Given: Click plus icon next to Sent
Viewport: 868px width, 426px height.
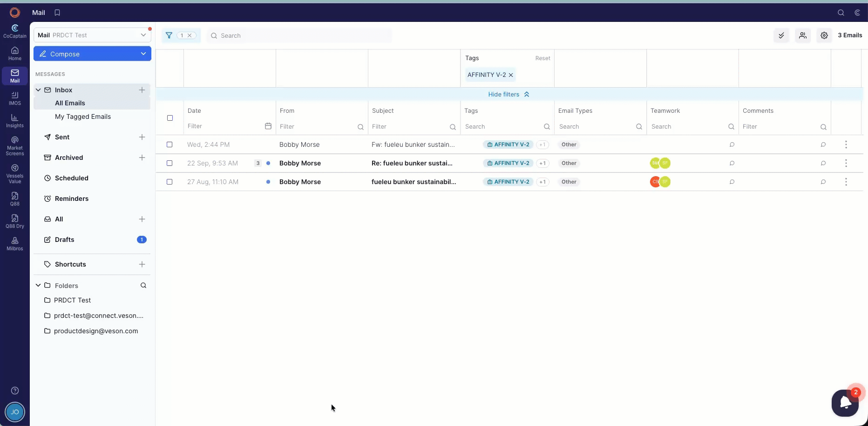Looking at the screenshot, I should (x=142, y=137).
